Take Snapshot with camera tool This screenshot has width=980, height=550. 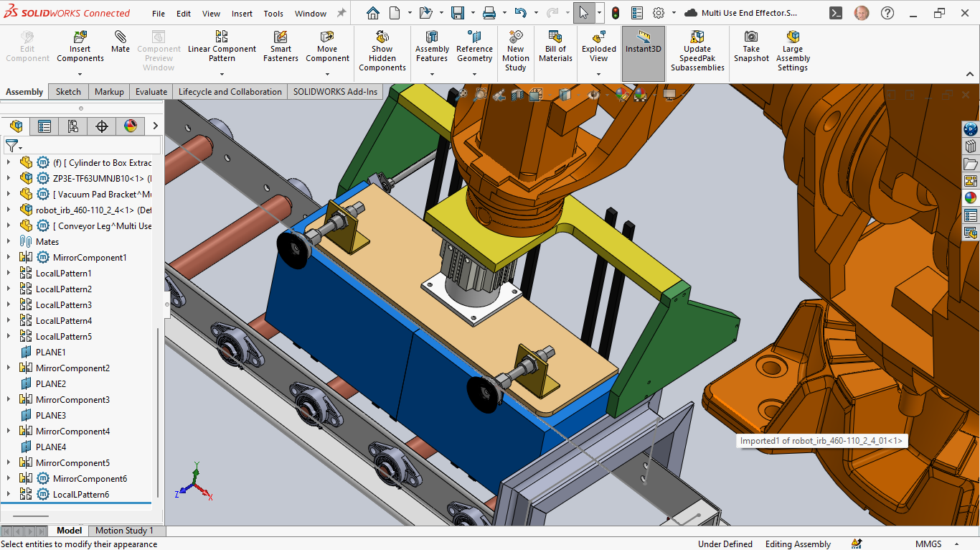click(751, 47)
